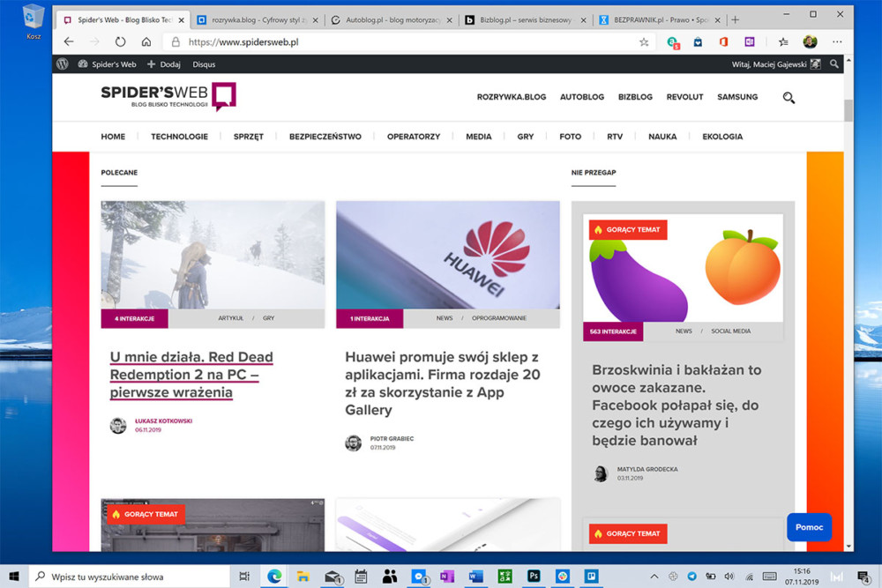Open the Brzoskwinia i bakłażan article headline
Screen dimensions: 882x588
[676, 406]
